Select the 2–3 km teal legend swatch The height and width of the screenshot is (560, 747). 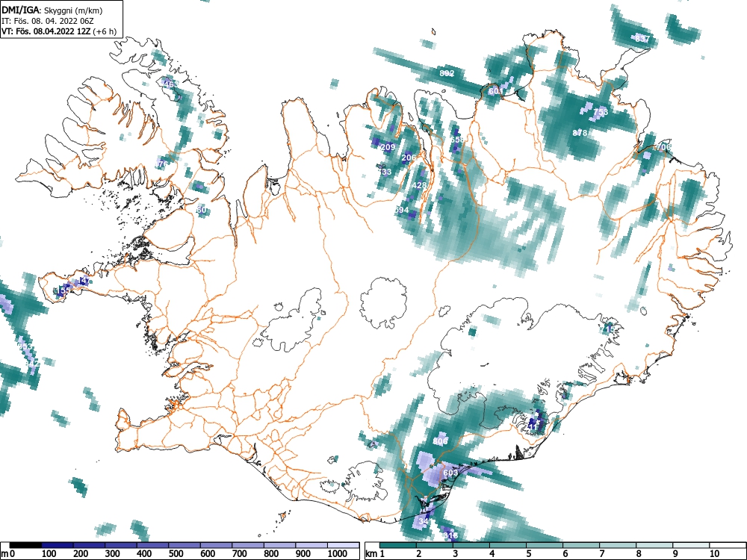pos(435,545)
